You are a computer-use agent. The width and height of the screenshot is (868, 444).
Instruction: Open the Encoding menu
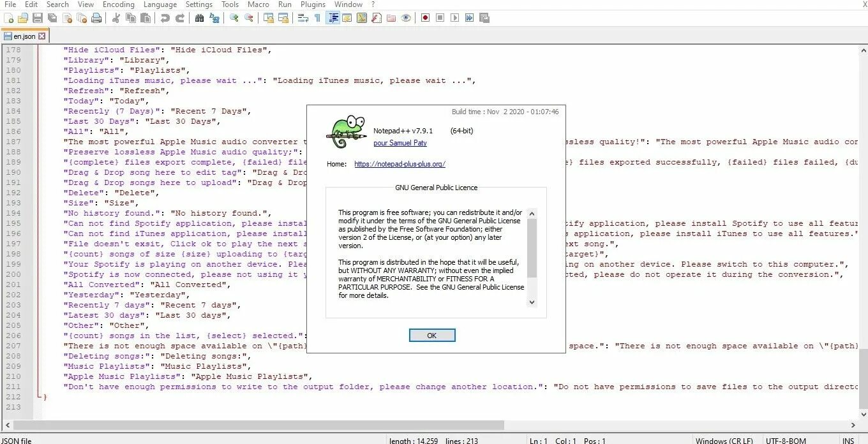pyautogui.click(x=119, y=4)
